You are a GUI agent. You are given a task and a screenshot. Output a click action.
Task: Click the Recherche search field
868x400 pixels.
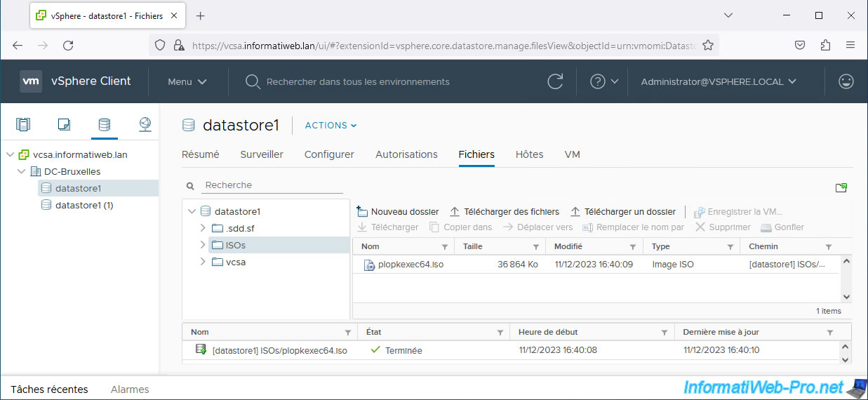tap(272, 185)
